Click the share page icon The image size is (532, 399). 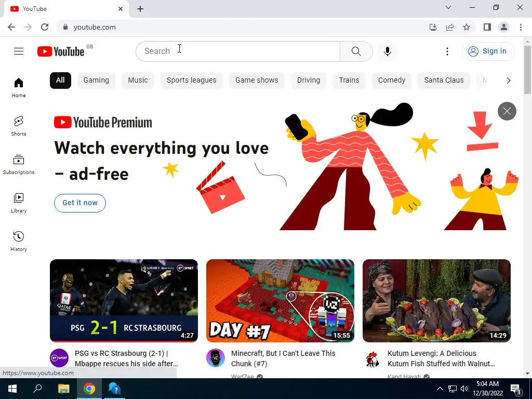click(450, 27)
